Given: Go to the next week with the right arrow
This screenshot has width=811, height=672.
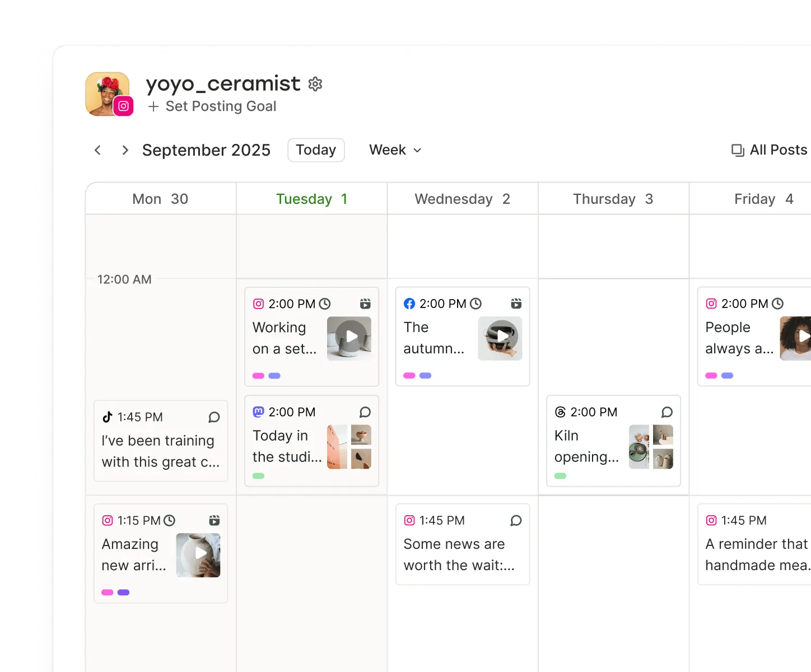Looking at the screenshot, I should [x=124, y=150].
